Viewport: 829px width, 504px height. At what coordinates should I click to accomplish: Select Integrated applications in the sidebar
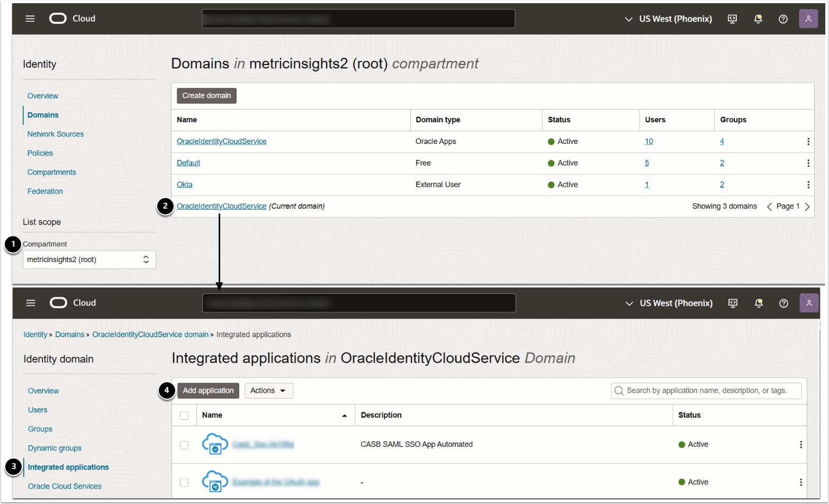[68, 467]
